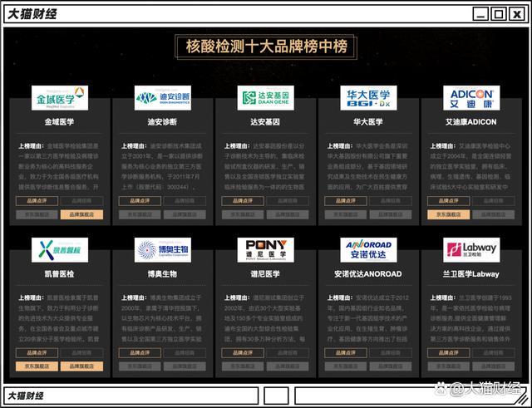
Task: Open 品牌点评 for 华大医学
Action: (346, 201)
